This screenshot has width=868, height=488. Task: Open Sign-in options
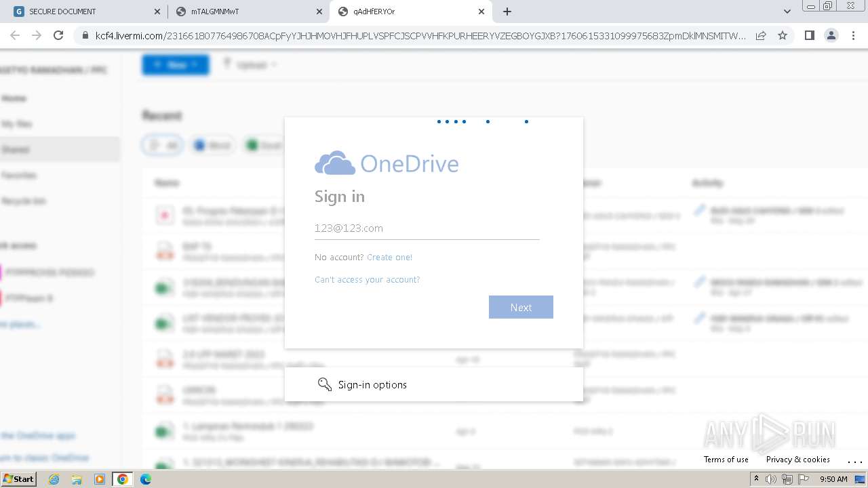434,384
